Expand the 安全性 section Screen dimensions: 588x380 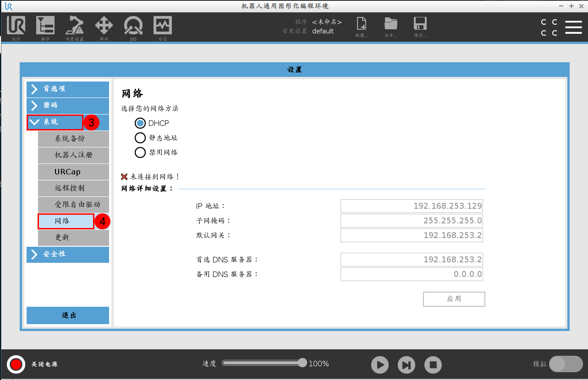pos(67,255)
